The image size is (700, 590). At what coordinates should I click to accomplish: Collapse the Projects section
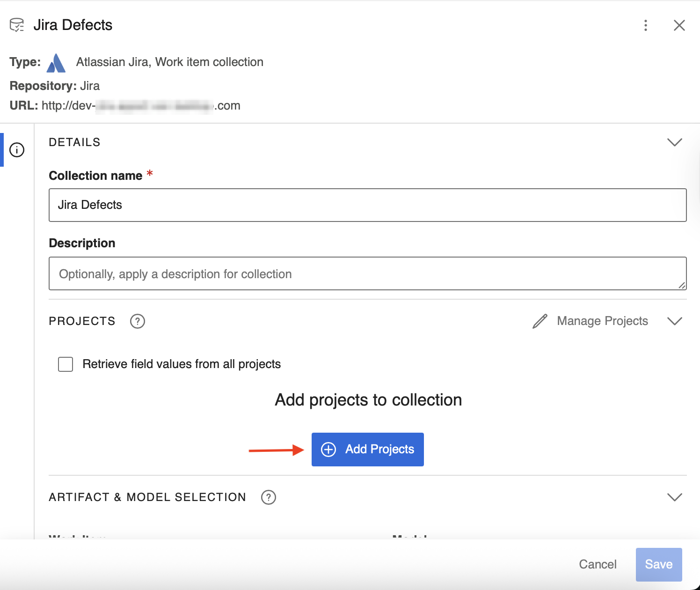675,321
